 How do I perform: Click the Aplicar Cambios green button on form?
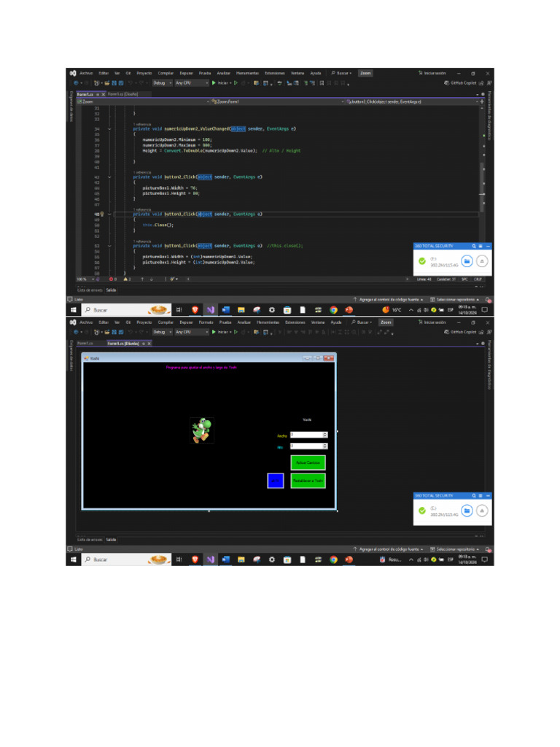(308, 462)
